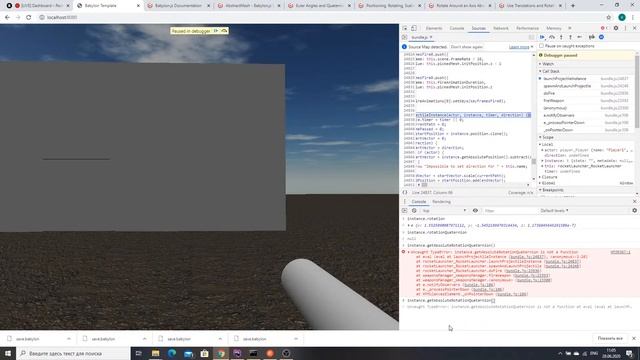The width and height of the screenshot is (640, 360).
Task: Open DevTools customize three-dot menu
Action: (x=625, y=28)
